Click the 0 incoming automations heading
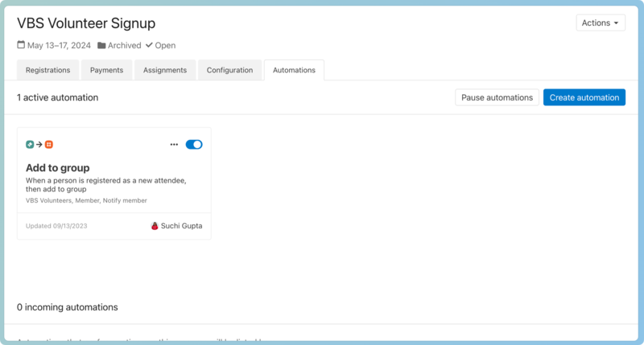 click(x=68, y=307)
